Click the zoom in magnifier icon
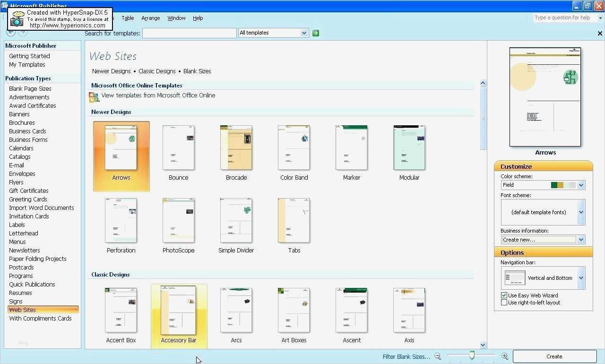The width and height of the screenshot is (605, 364). (505, 356)
